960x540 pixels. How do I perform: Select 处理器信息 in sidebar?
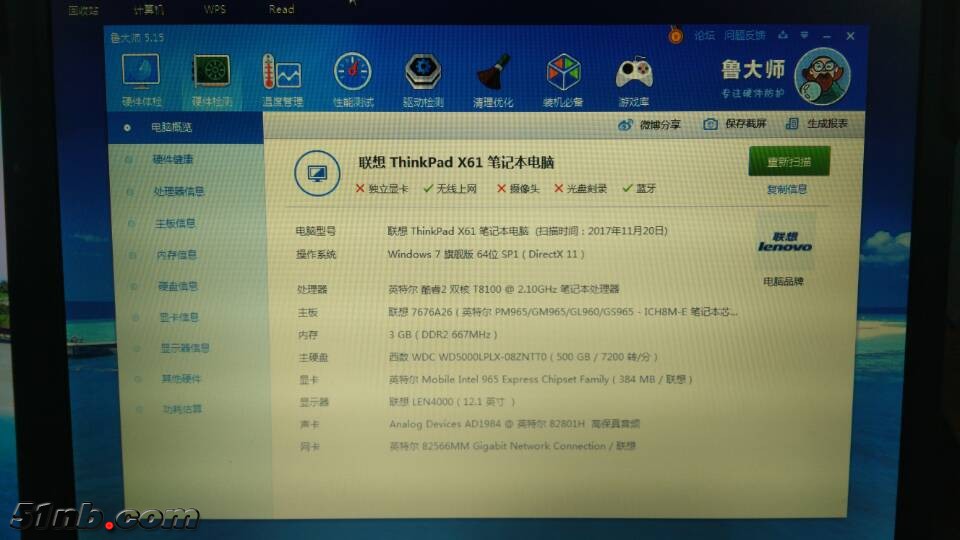pyautogui.click(x=178, y=191)
